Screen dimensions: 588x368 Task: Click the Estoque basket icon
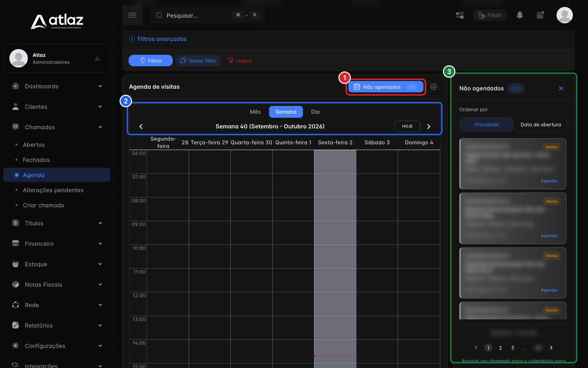(16, 264)
